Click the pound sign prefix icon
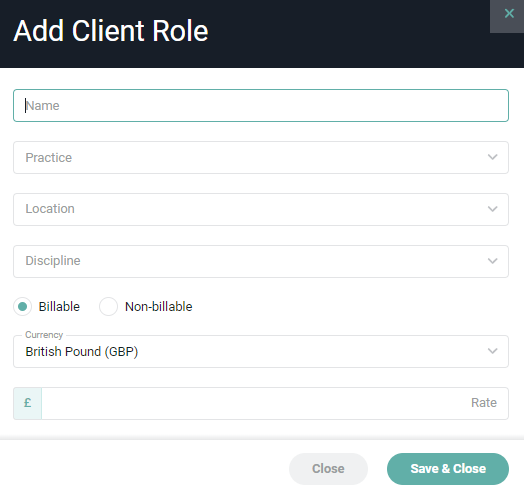The height and width of the screenshot is (486, 524). pos(27,403)
